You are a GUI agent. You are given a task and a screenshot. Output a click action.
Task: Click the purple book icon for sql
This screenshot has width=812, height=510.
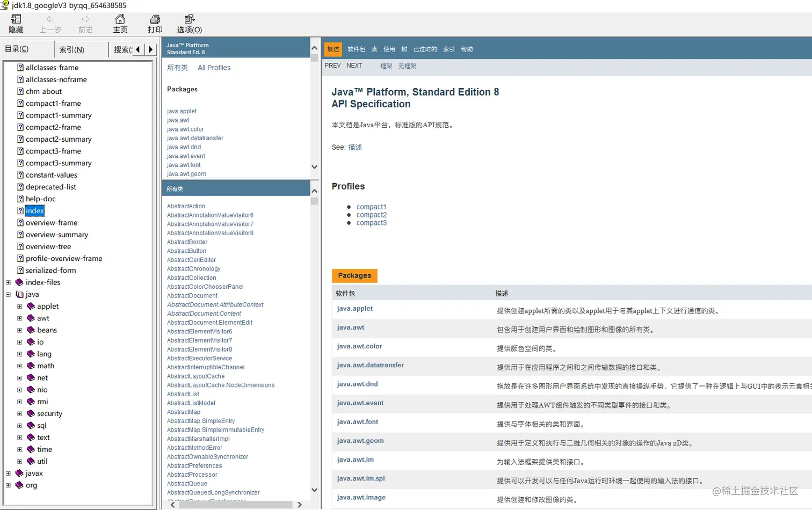[31, 426]
